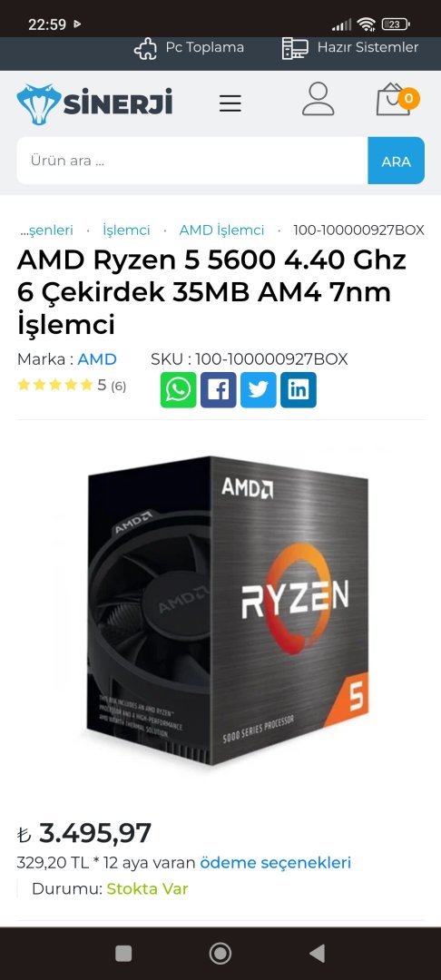
Task: Select the Pc Toplama menu item
Action: 190,47
